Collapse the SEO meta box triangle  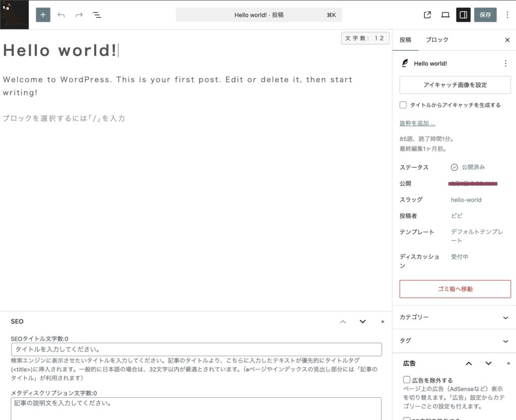(382, 321)
